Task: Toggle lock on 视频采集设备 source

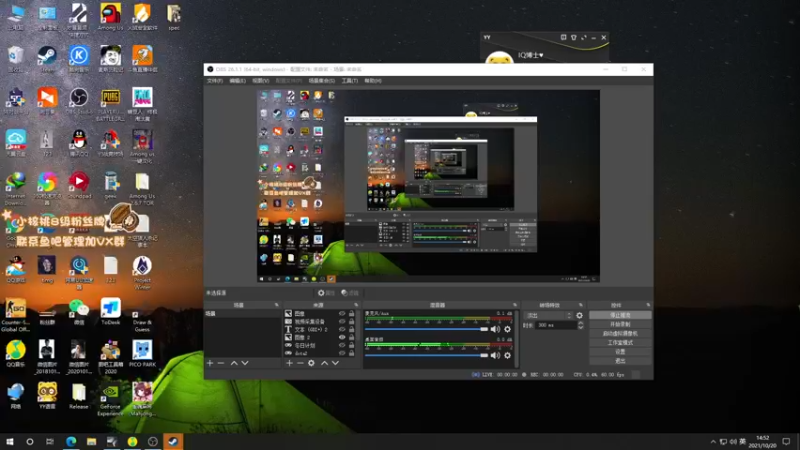Action: tap(352, 321)
